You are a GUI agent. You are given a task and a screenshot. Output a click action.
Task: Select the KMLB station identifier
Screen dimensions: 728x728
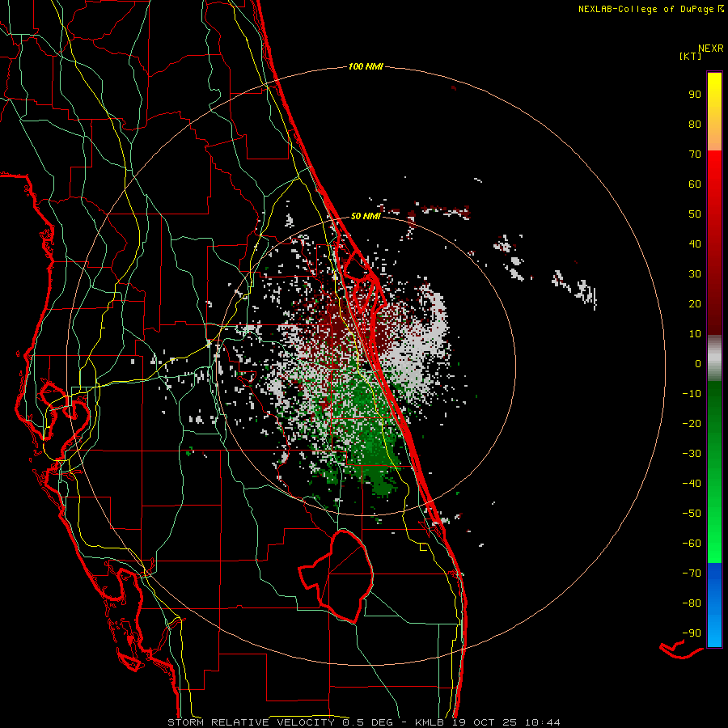pos(429,722)
